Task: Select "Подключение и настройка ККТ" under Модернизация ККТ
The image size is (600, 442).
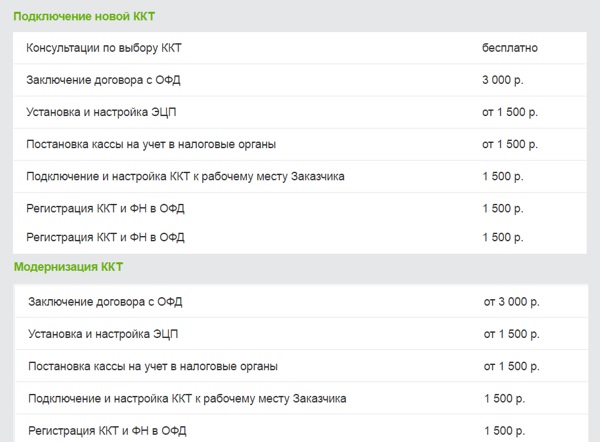Action: [x=188, y=398]
